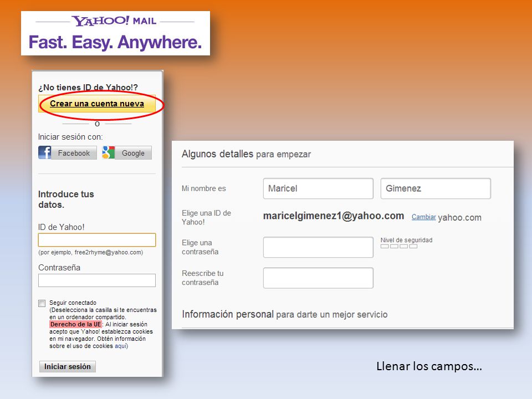Image resolution: width=532 pixels, height=399 pixels.
Task: Click the example free2rhyme@yahoo.com hint text
Action: [90, 253]
